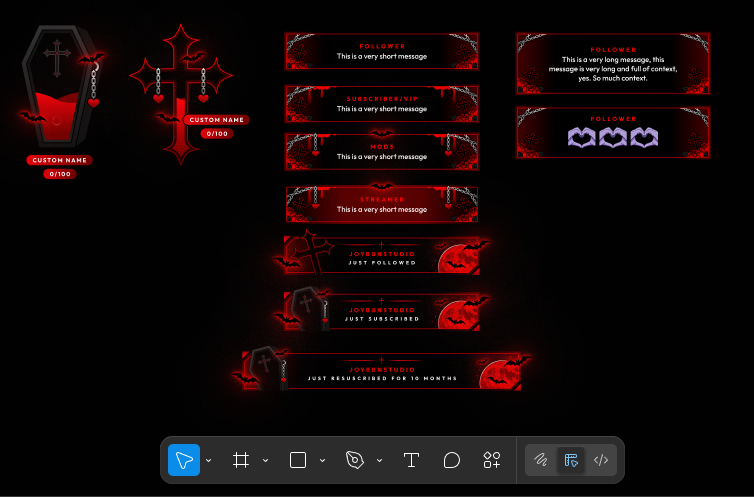The height and width of the screenshot is (497, 754).
Task: Expand shape tools dropdown chevron
Action: coord(323,460)
